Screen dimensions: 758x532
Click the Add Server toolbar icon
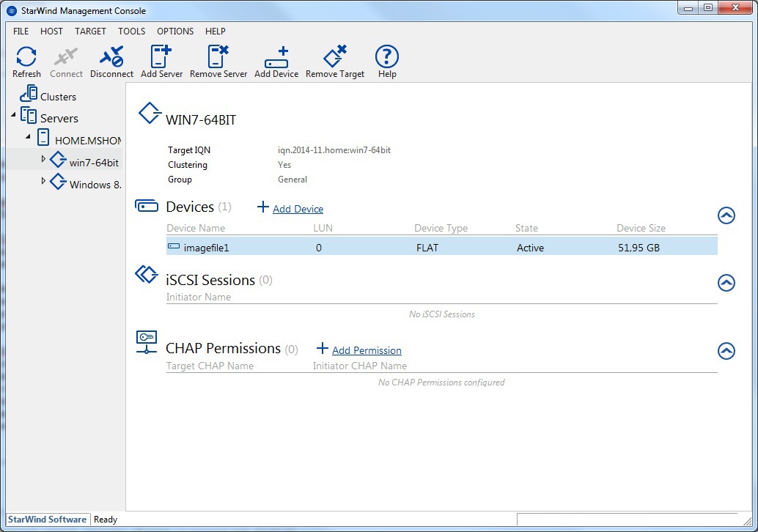tap(161, 56)
